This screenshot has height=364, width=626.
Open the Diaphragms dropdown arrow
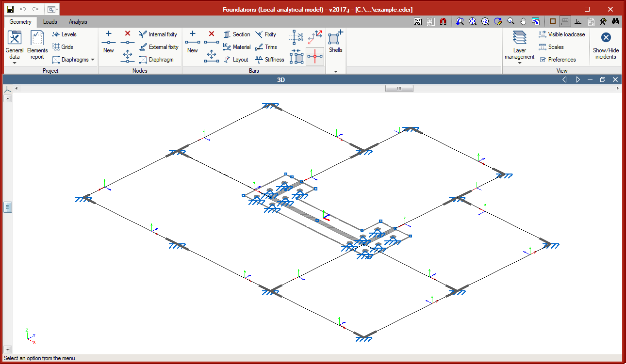(x=93, y=60)
